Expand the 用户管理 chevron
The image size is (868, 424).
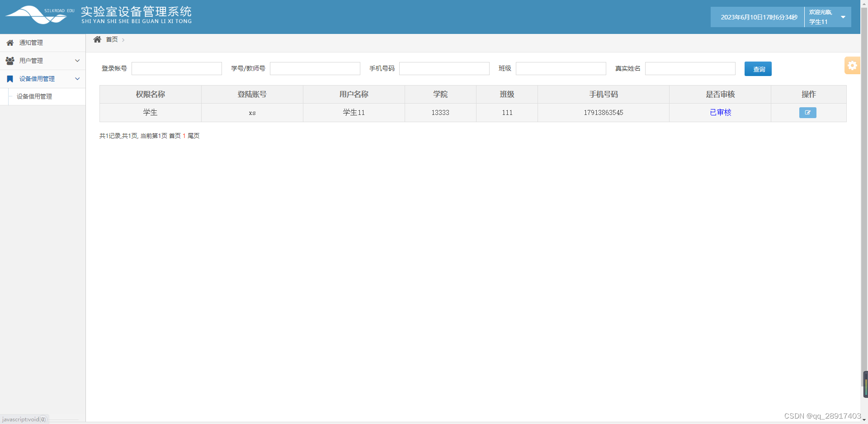pyautogui.click(x=77, y=61)
